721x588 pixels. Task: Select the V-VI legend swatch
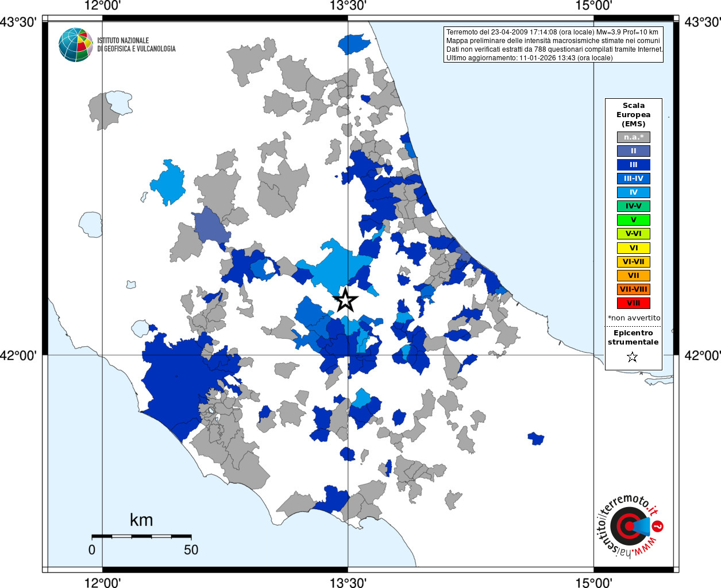[634, 234]
